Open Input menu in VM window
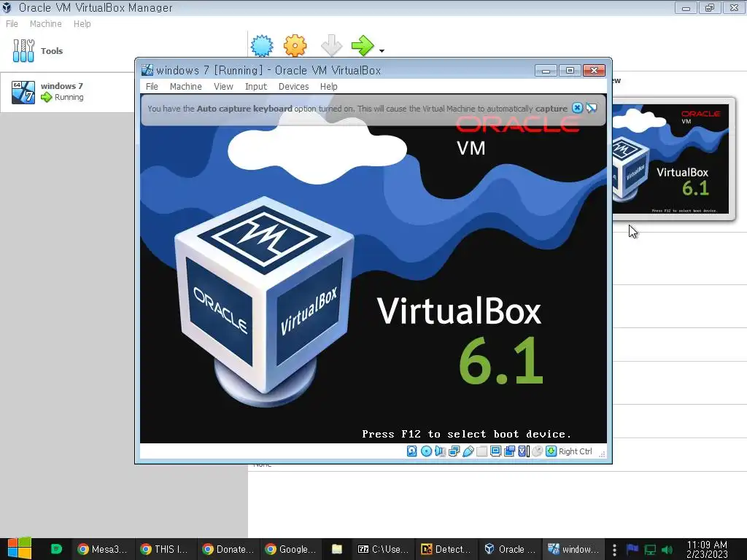Image resolution: width=747 pixels, height=560 pixels. click(x=256, y=86)
